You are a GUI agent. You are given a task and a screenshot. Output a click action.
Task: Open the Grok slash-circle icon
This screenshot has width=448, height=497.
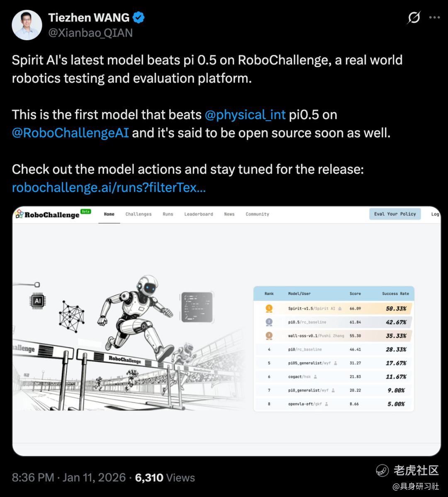pos(414,17)
